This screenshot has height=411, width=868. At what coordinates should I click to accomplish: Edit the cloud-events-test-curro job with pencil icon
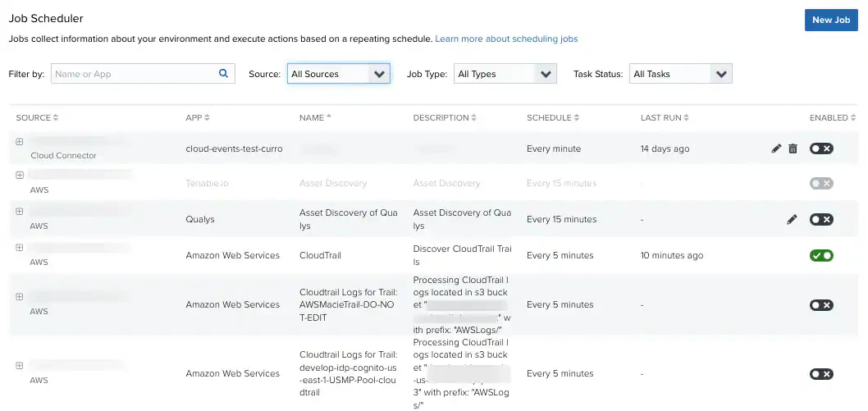coord(776,148)
